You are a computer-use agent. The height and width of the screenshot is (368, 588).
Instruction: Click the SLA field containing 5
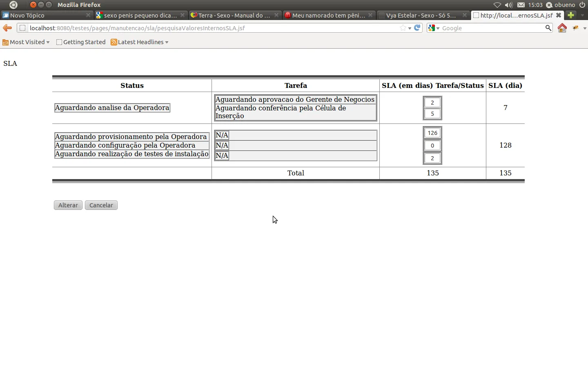pyautogui.click(x=432, y=114)
